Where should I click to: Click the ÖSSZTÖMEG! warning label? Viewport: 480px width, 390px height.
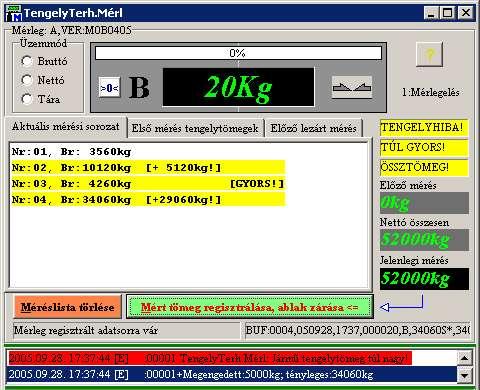tap(424, 167)
